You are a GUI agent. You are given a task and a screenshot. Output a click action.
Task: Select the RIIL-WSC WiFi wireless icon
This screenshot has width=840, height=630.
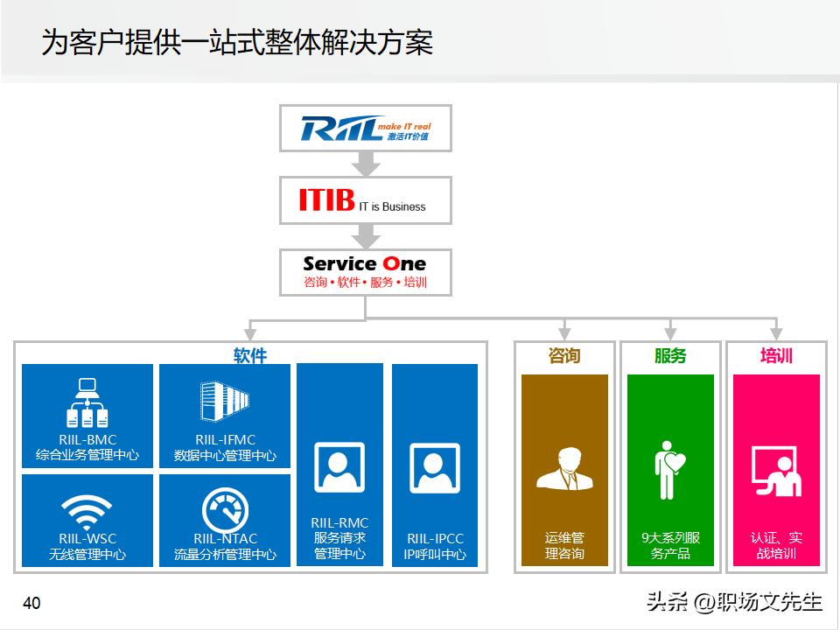(x=85, y=509)
